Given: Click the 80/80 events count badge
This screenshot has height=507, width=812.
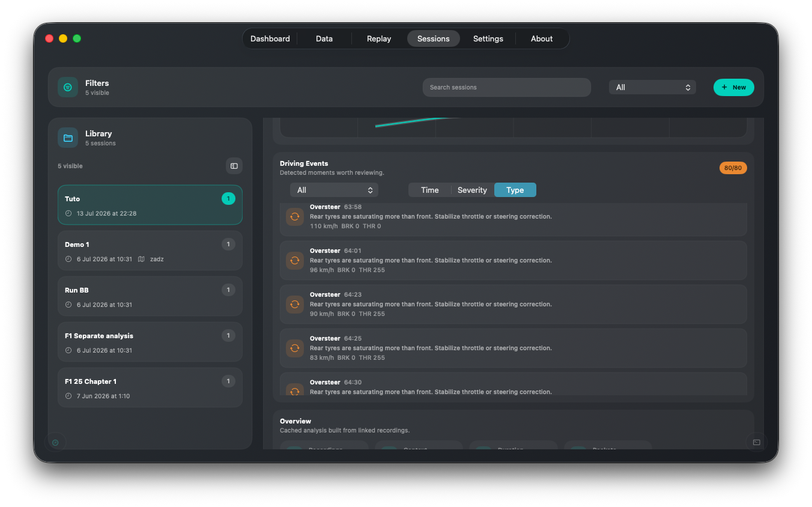Looking at the screenshot, I should (x=733, y=168).
